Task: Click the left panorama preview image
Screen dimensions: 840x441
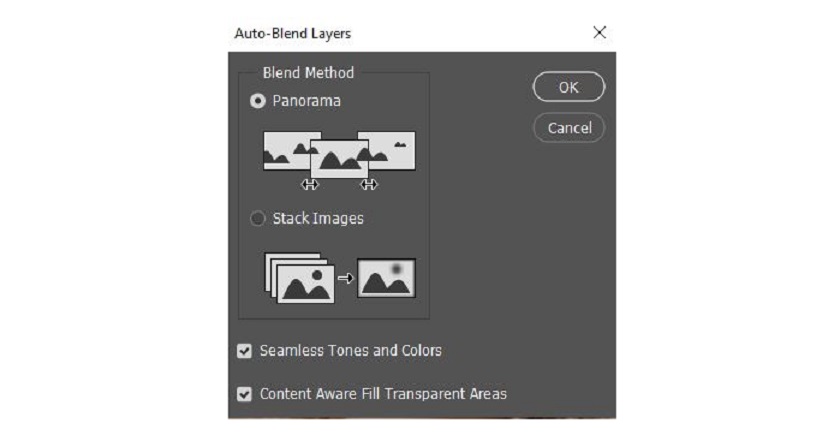Action: (x=285, y=150)
